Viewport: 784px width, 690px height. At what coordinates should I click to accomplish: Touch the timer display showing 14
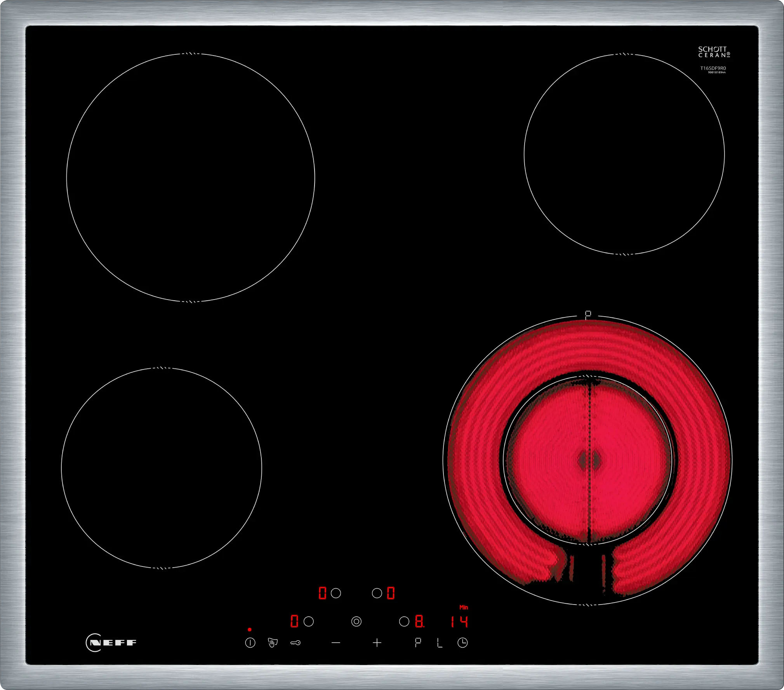pyautogui.click(x=459, y=622)
